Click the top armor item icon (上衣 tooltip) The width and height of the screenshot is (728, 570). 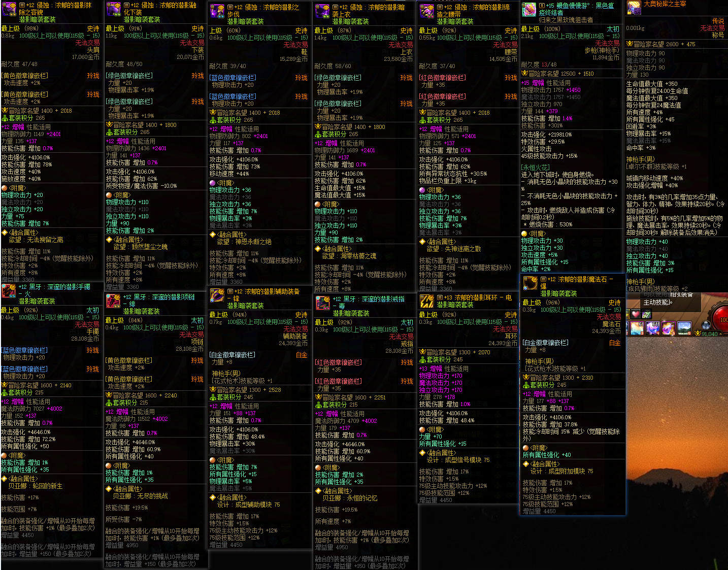(322, 12)
